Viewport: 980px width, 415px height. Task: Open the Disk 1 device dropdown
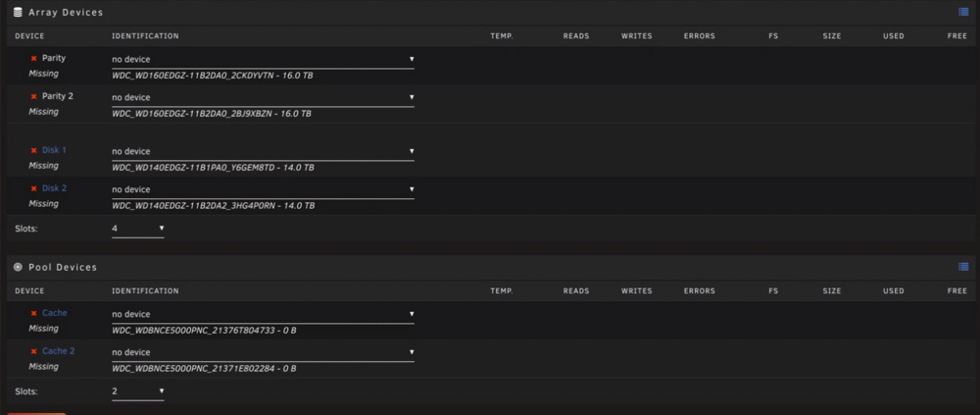coord(263,151)
